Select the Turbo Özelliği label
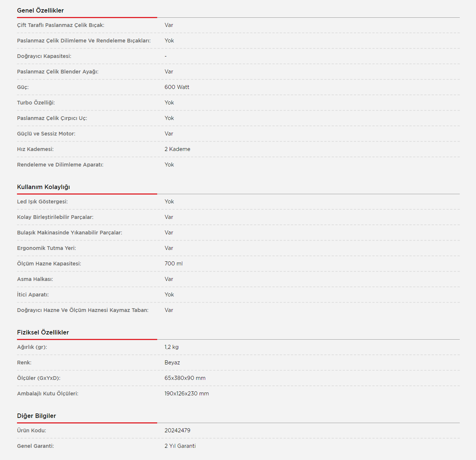 coord(36,103)
